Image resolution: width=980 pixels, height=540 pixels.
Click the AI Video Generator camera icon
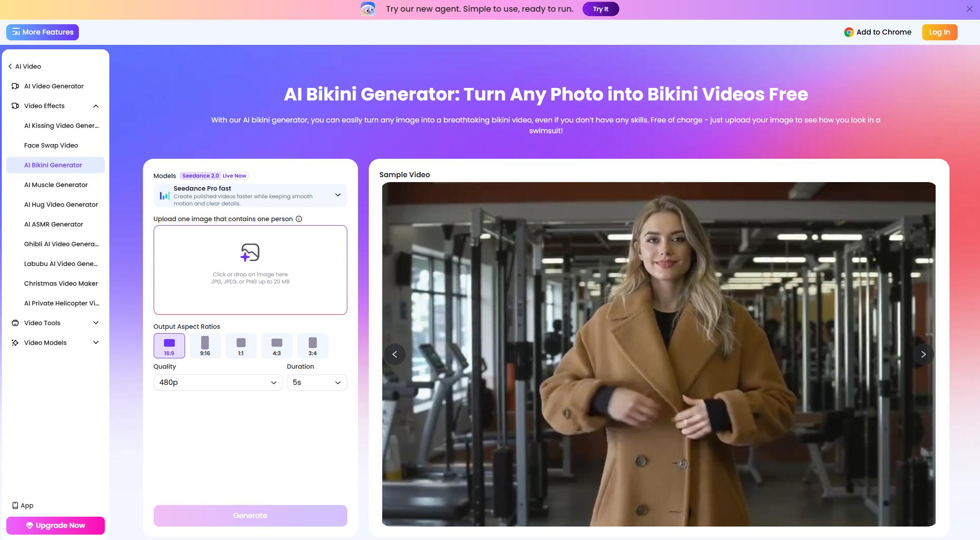(15, 86)
